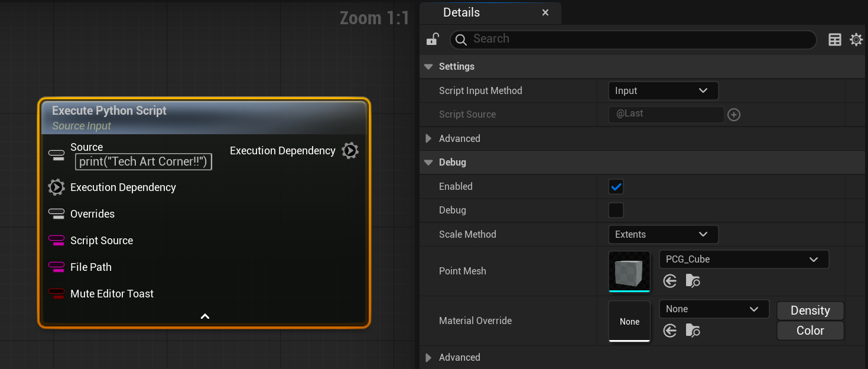
Task: Browse to Point Mesh asset in Content Browser
Action: click(x=693, y=281)
